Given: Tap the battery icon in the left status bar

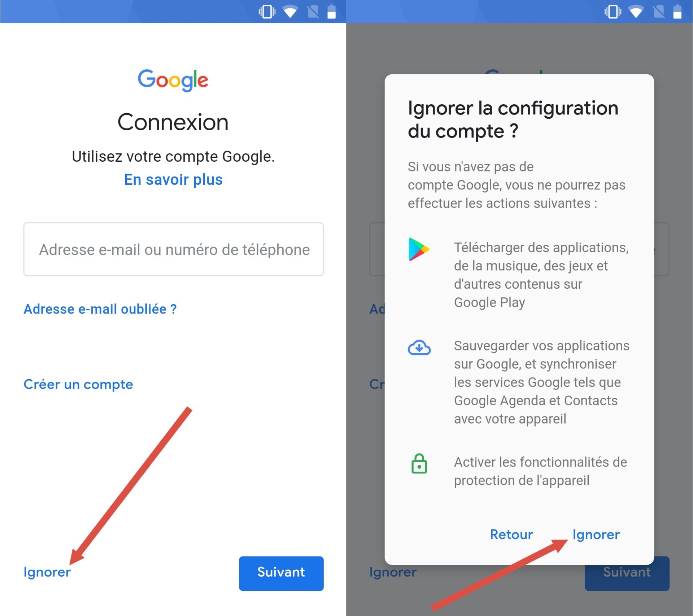Looking at the screenshot, I should 331,12.
